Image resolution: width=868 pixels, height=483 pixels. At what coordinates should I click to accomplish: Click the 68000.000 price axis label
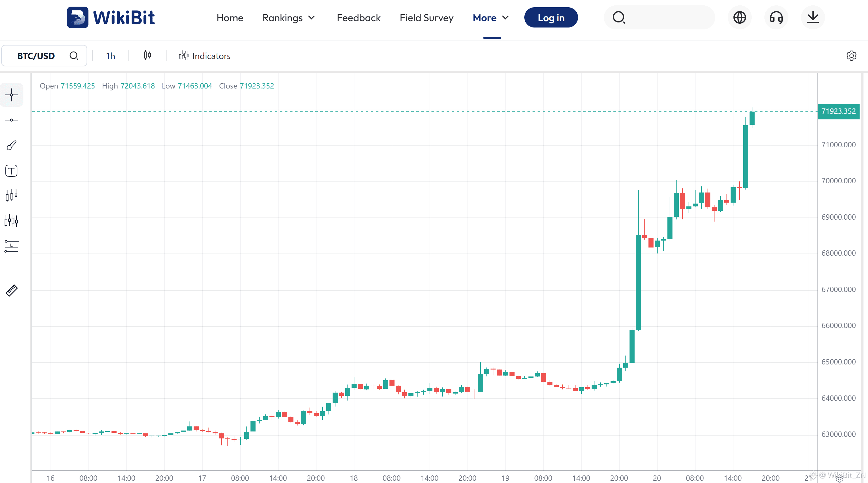(x=838, y=253)
